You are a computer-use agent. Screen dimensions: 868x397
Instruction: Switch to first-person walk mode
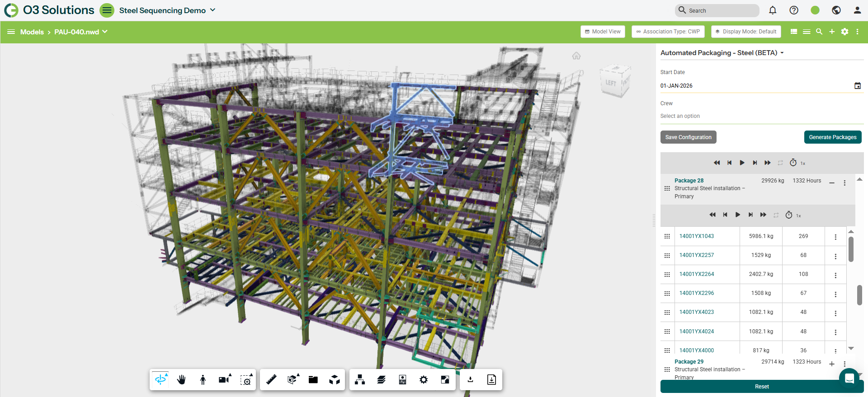[x=203, y=380]
